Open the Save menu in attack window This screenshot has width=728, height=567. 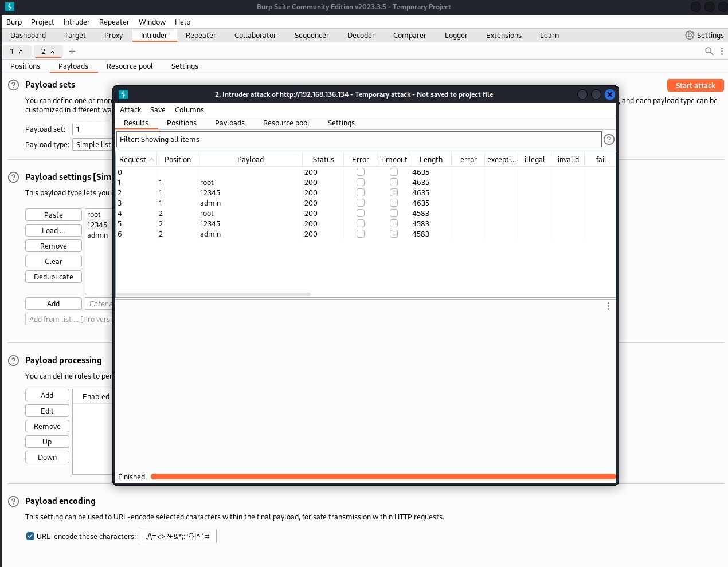(158, 110)
